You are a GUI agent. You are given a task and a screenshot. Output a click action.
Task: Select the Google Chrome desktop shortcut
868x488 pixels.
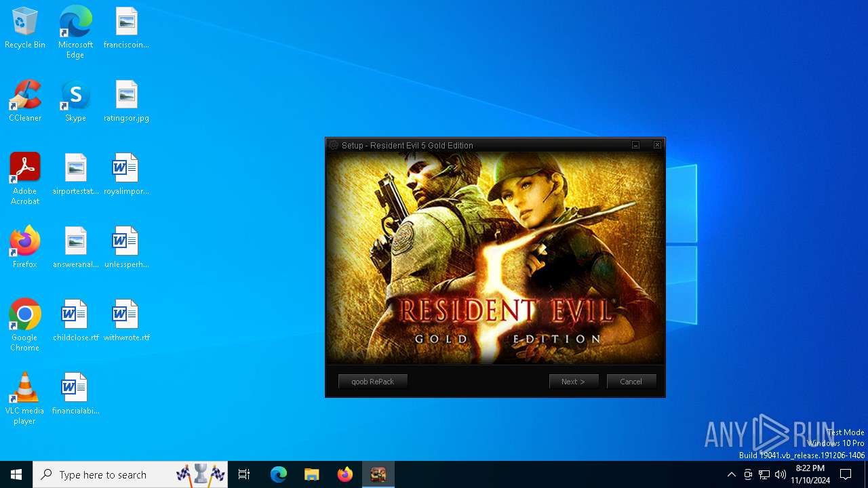25,325
